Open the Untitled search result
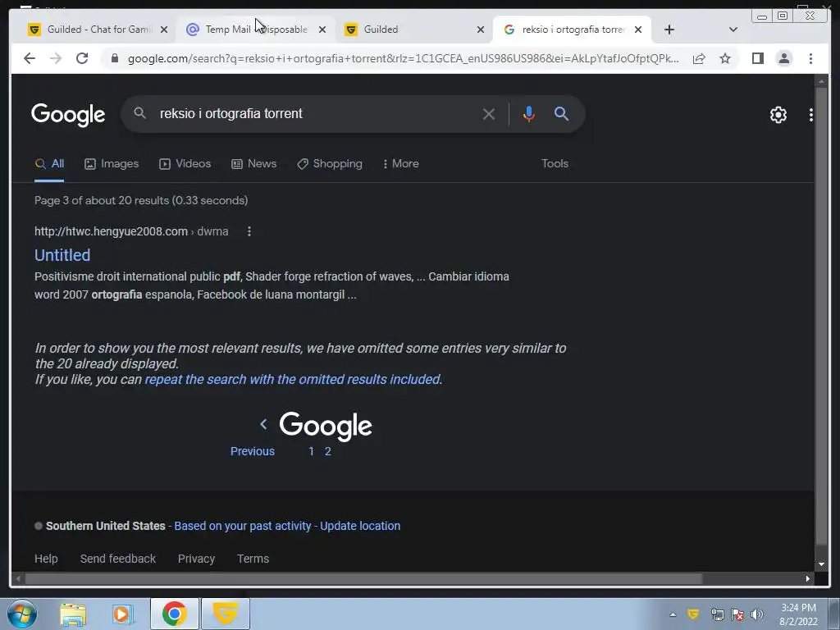 pos(62,255)
